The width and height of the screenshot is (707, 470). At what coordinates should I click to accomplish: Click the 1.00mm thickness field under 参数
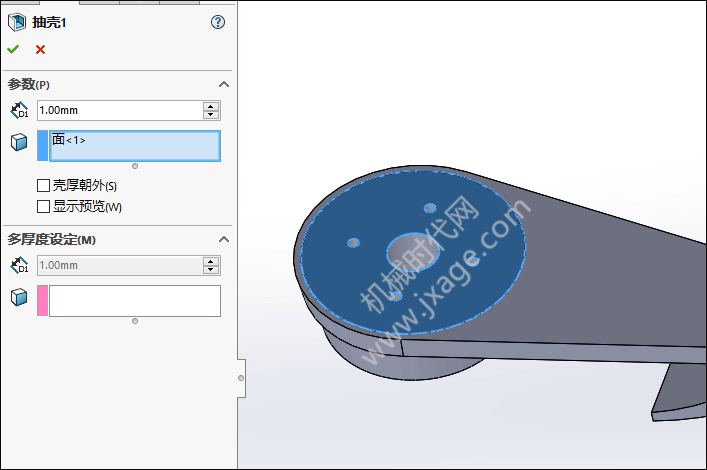[120, 111]
